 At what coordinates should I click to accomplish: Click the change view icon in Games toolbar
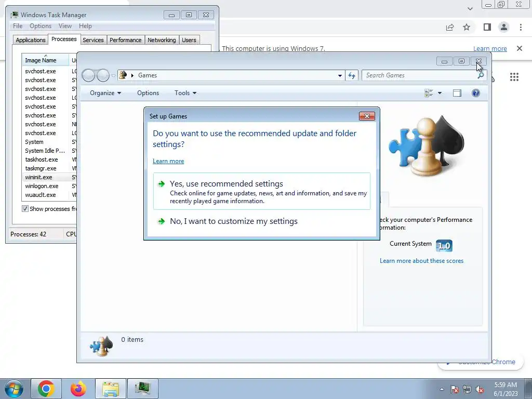point(429,93)
